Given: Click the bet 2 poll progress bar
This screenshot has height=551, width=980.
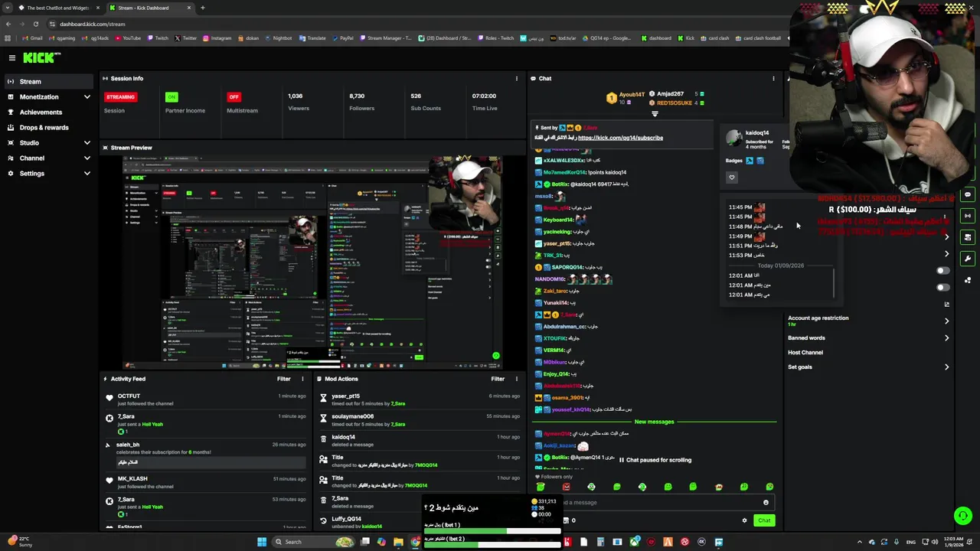Looking at the screenshot, I should (x=493, y=545).
